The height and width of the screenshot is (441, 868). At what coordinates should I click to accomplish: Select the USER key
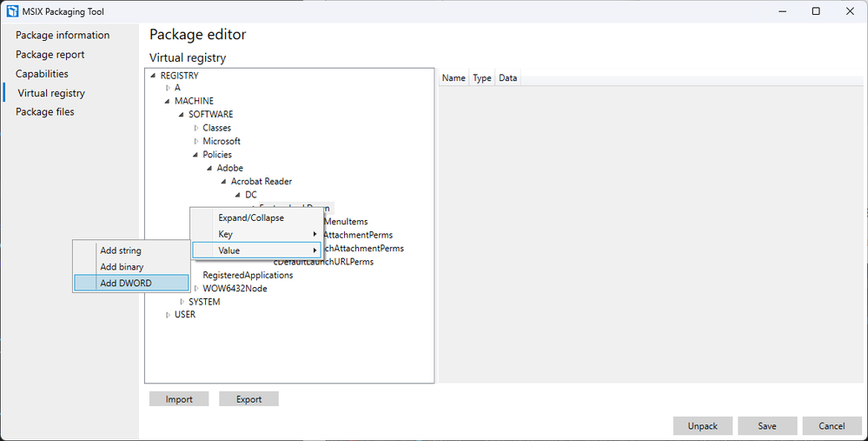tap(185, 314)
